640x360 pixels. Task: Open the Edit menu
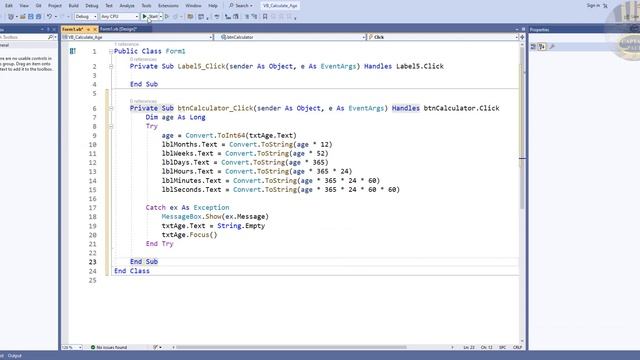pos(9,6)
